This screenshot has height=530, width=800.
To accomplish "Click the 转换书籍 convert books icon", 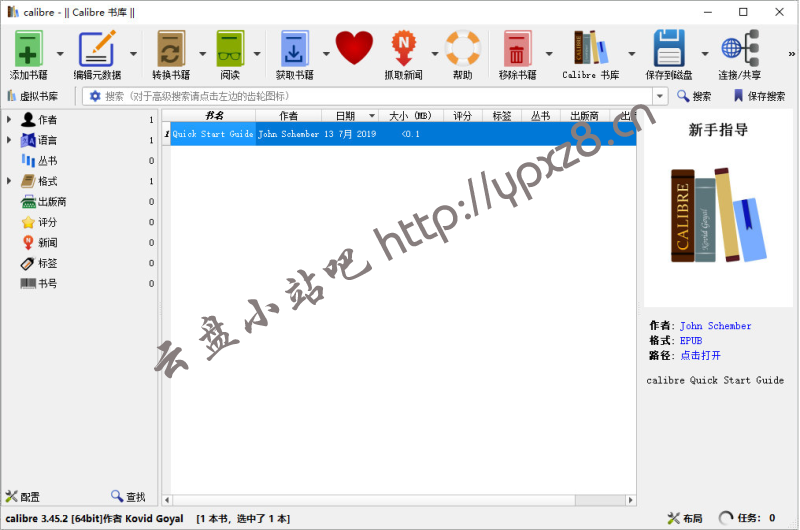I will pyautogui.click(x=171, y=48).
